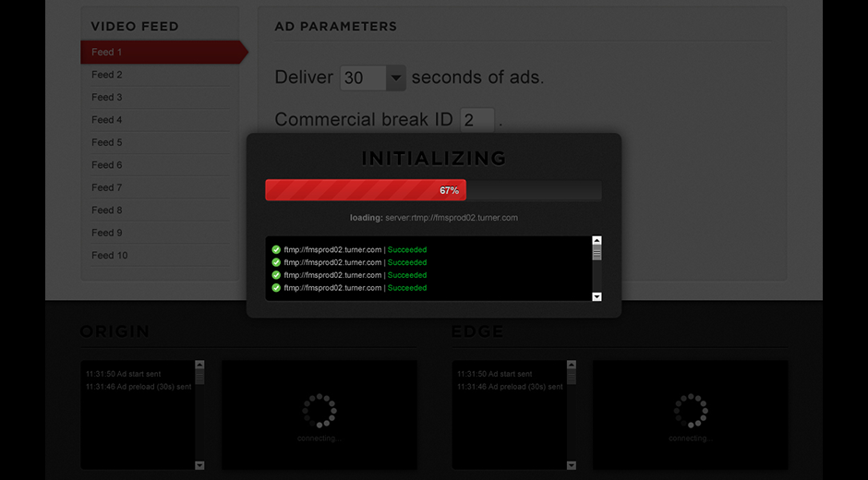Click last green success checkmark icon in log

(x=276, y=288)
